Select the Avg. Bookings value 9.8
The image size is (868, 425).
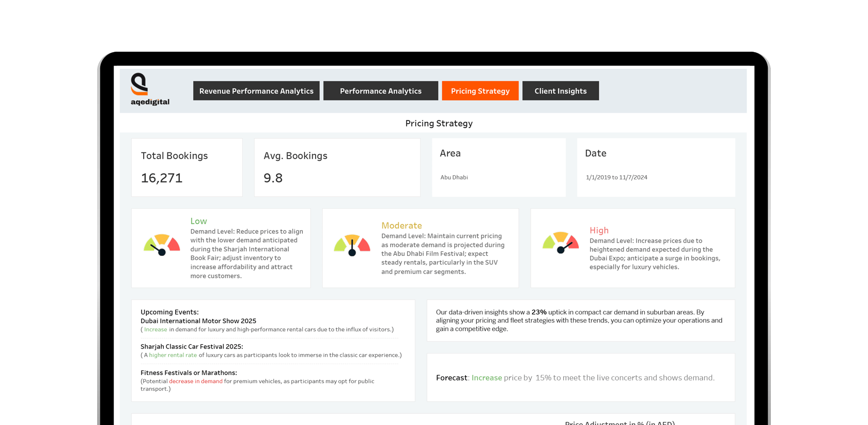pyautogui.click(x=273, y=178)
